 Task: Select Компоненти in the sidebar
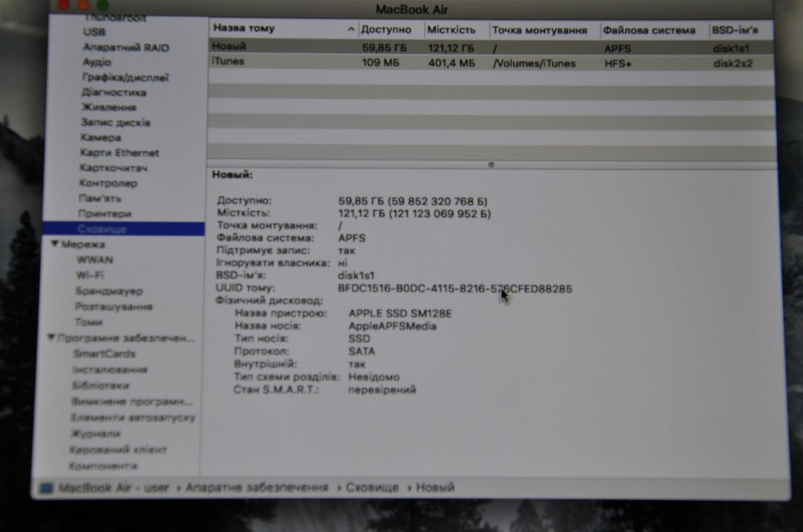point(103,466)
